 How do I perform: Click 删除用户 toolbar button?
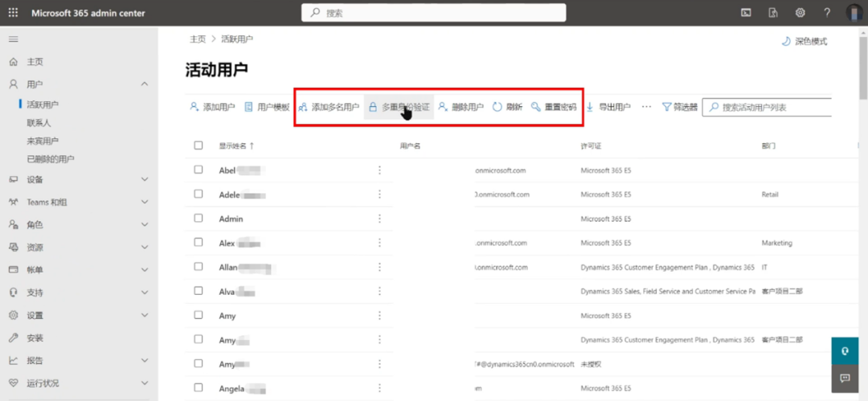(461, 107)
